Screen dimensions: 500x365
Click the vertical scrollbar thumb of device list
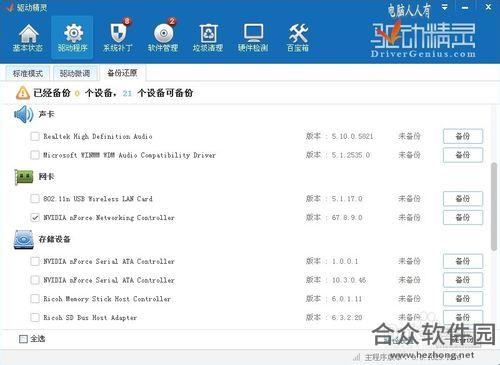494,207
